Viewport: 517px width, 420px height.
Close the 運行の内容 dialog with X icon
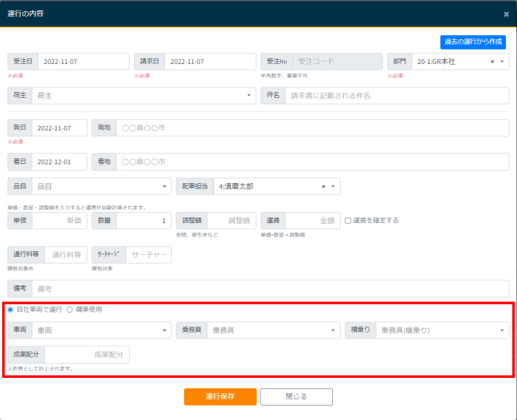(x=506, y=13)
